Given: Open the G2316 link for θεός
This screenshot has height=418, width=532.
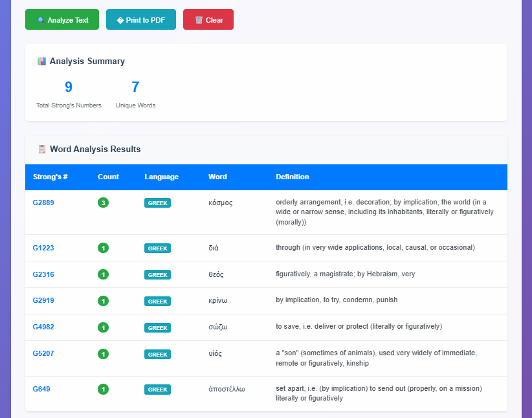Looking at the screenshot, I should pos(43,274).
